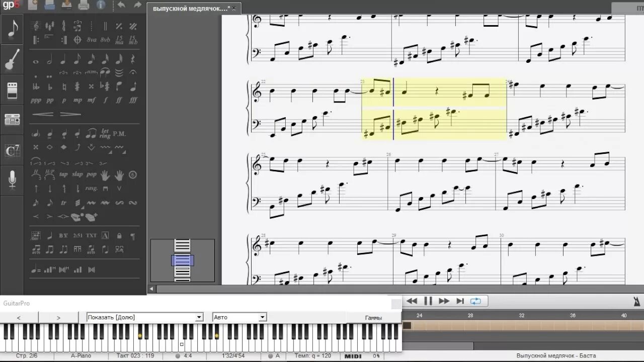Set dynamic to mf
This screenshot has width=644, height=362.
click(92, 100)
